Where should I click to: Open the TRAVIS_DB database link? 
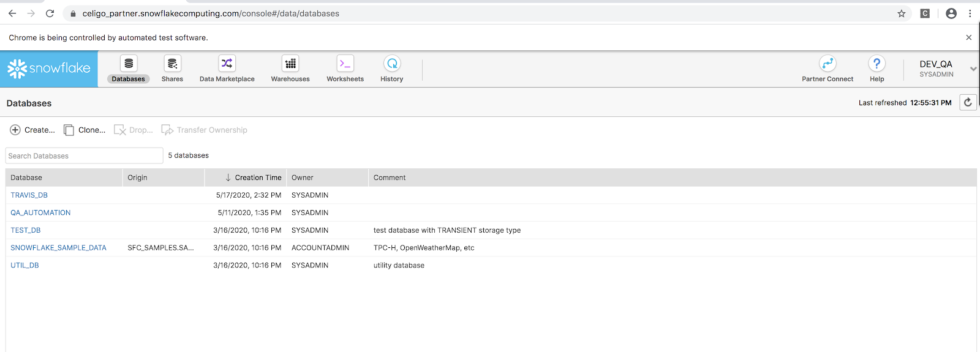pos(29,195)
